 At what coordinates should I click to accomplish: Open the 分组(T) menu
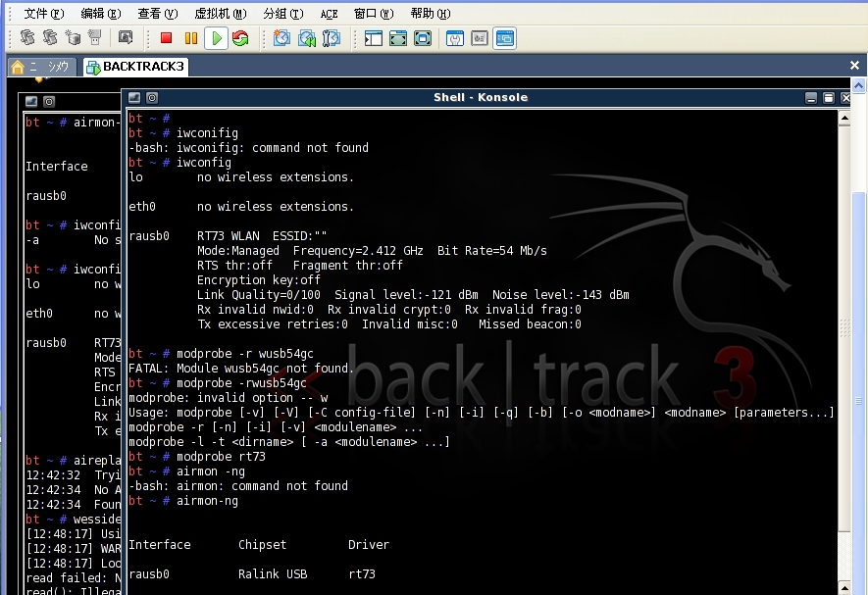[x=283, y=14]
